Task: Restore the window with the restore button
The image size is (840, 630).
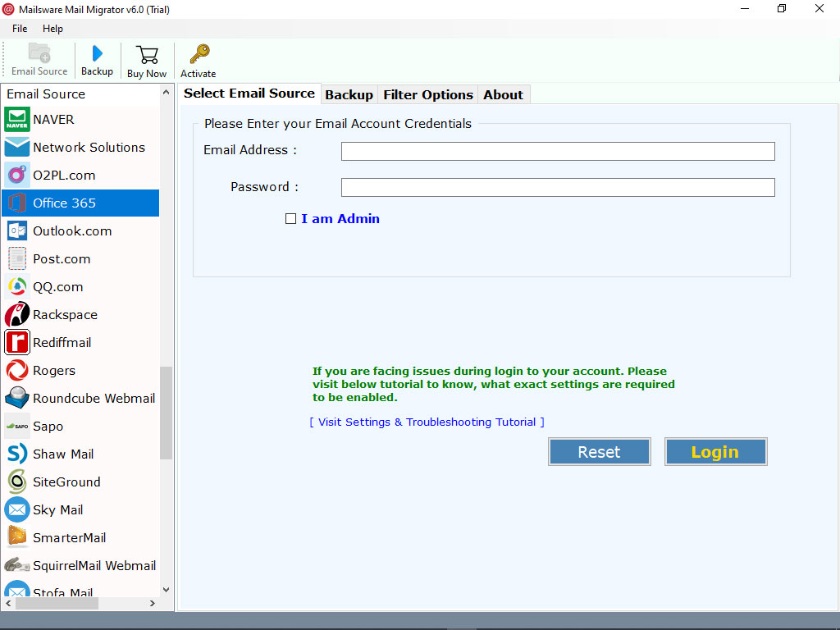Action: (782, 8)
